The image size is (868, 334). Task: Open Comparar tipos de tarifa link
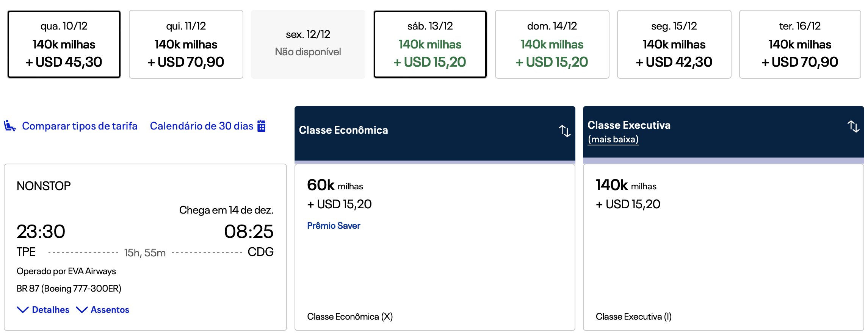[80, 126]
